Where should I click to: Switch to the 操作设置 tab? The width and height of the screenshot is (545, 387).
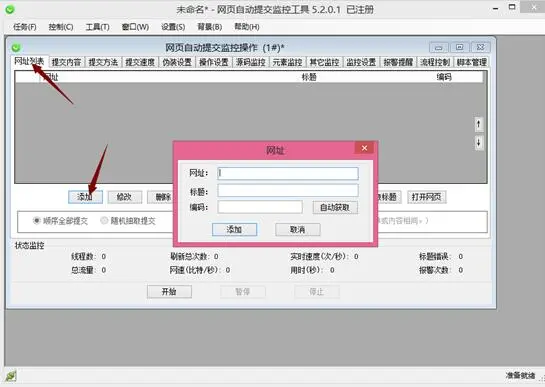point(214,62)
